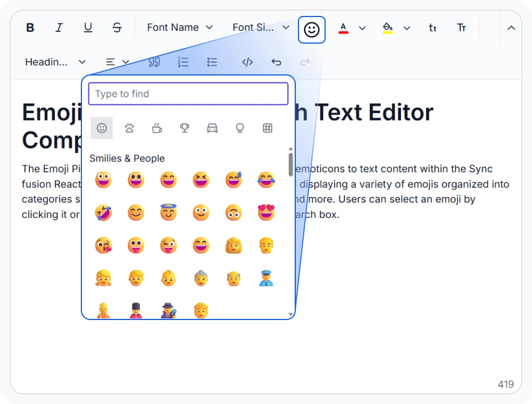Select the Food & Drink cup tab
This screenshot has height=404, width=532.
(157, 128)
